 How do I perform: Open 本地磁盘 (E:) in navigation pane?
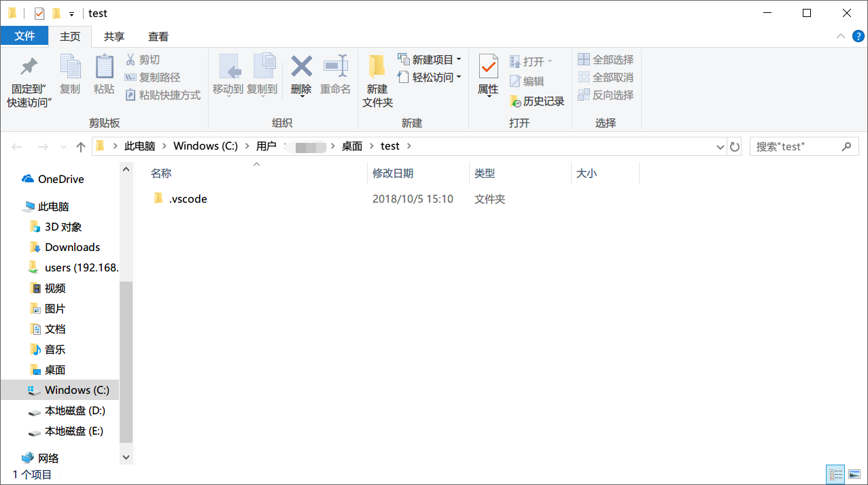click(67, 431)
